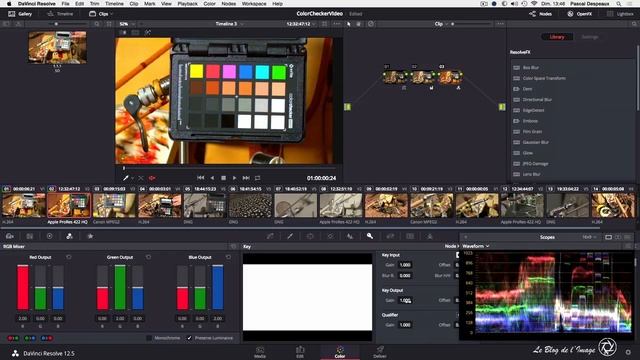This screenshot has width=640, height=360.
Task: Toggle the red bypass grades icon
Action: (x=152, y=178)
